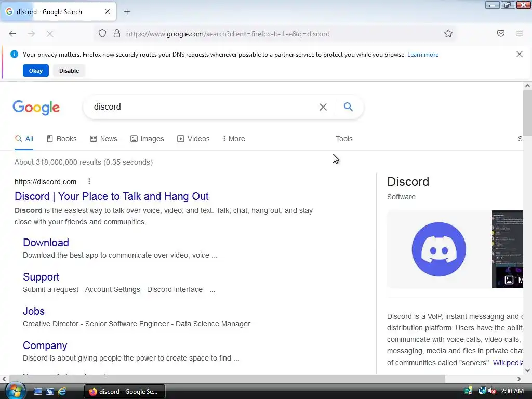Click the Okay button in the privacy notice
Viewport: 532px width, 399px height.
tap(36, 71)
